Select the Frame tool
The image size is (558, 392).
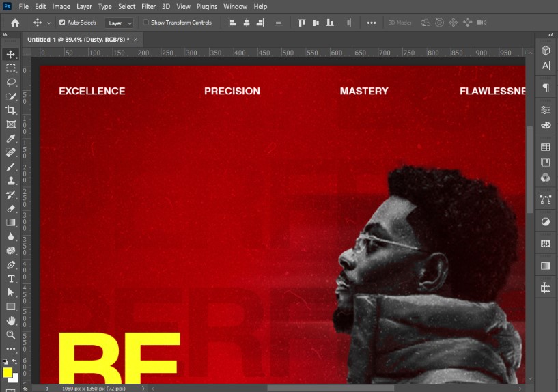tap(11, 124)
